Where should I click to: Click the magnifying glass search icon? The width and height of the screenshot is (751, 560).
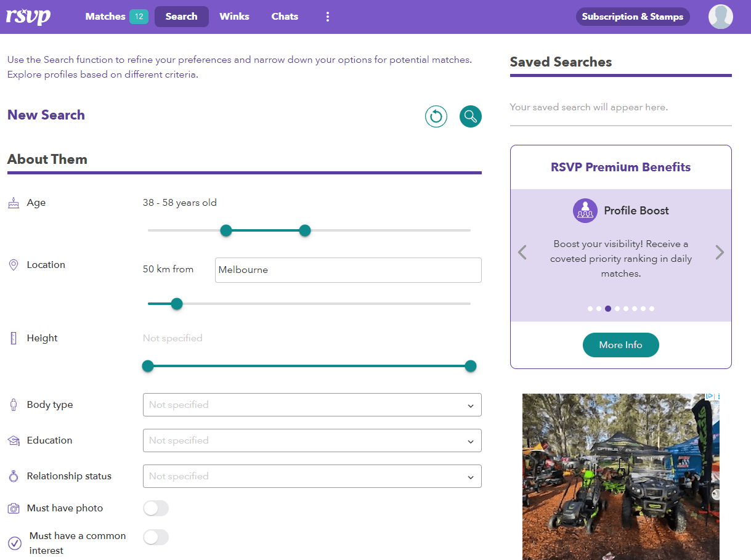pyautogui.click(x=471, y=116)
